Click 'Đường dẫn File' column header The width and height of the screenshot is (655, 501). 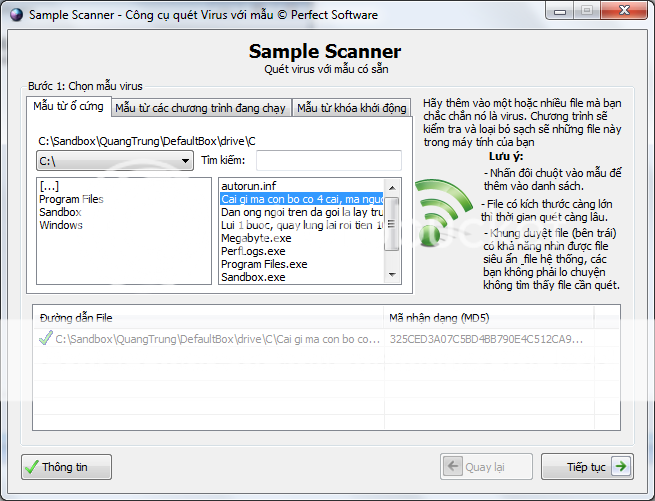pos(76,317)
